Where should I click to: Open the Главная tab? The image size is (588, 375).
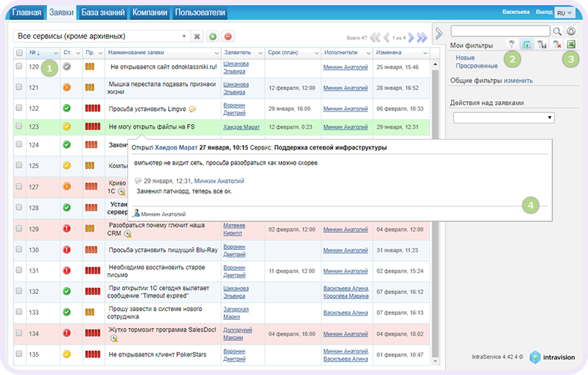[x=26, y=13]
